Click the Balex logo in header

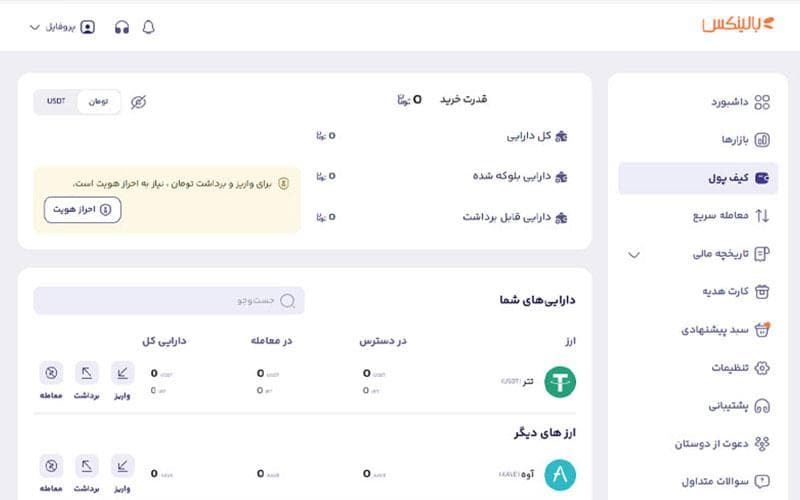(x=737, y=24)
